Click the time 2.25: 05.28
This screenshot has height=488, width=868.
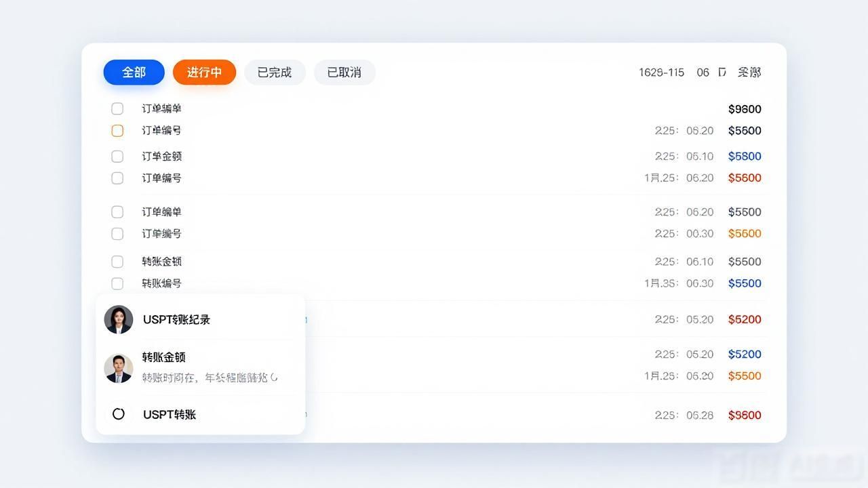click(x=684, y=415)
